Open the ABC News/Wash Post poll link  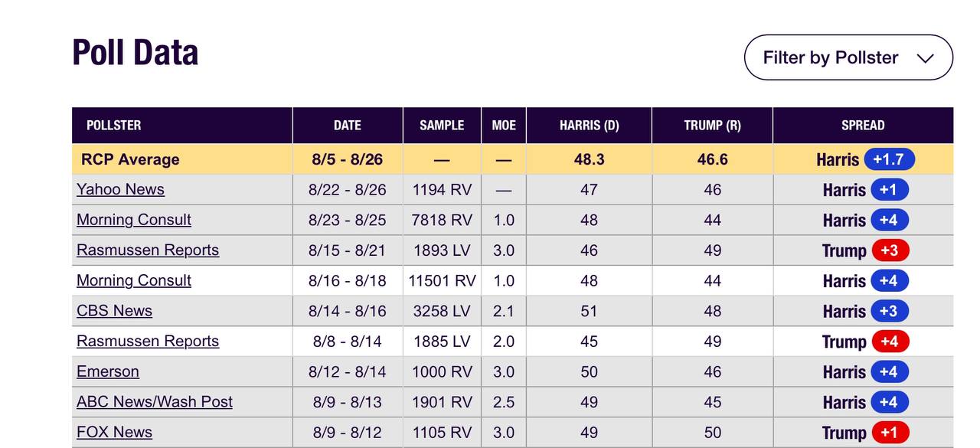click(x=155, y=401)
